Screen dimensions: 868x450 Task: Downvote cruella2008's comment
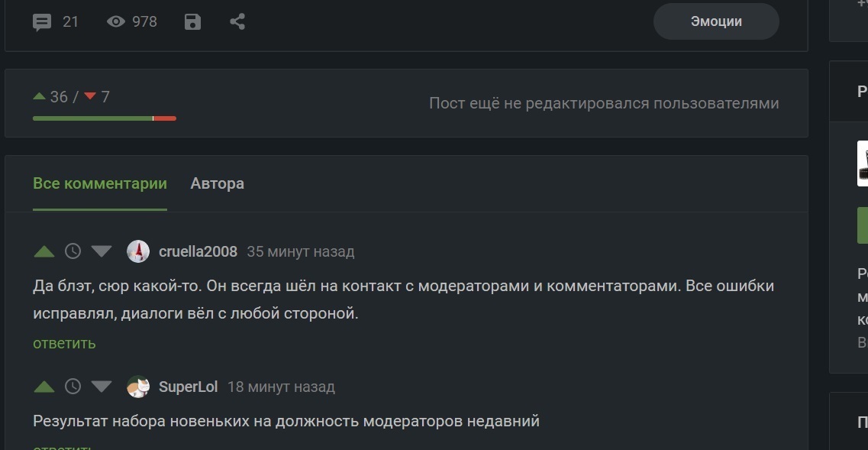pos(102,251)
